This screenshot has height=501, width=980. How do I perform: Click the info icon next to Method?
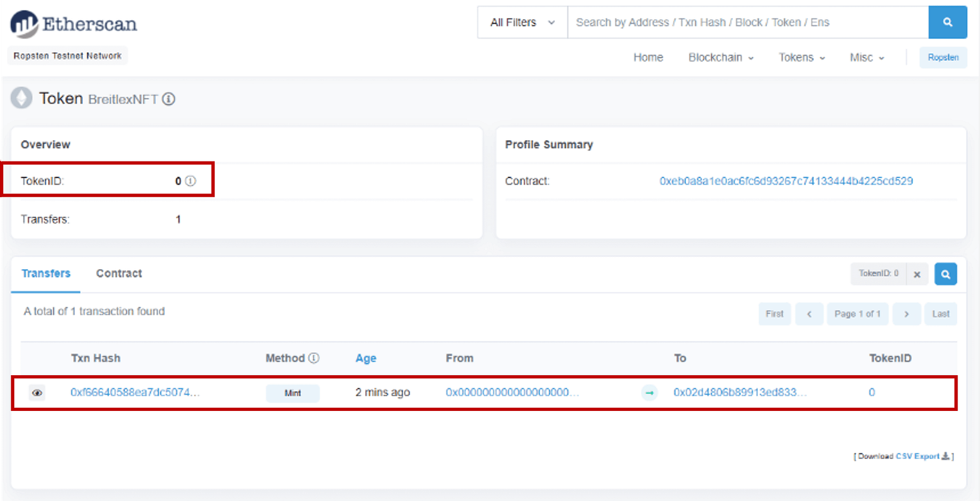314,358
